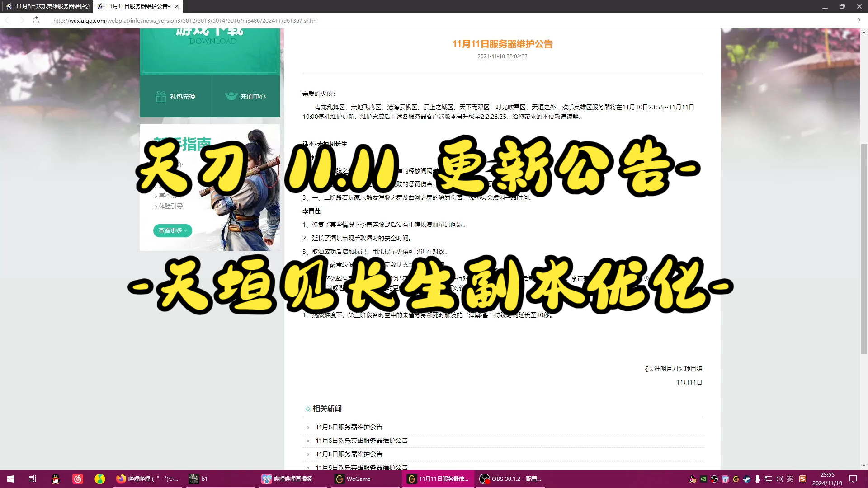The width and height of the screenshot is (868, 488).
Task: Click the QQ tray icon
Action: click(693, 479)
